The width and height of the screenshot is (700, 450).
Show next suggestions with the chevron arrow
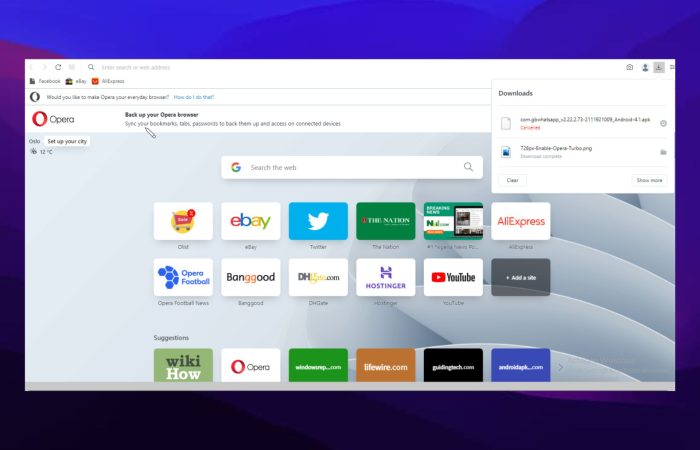(x=561, y=367)
